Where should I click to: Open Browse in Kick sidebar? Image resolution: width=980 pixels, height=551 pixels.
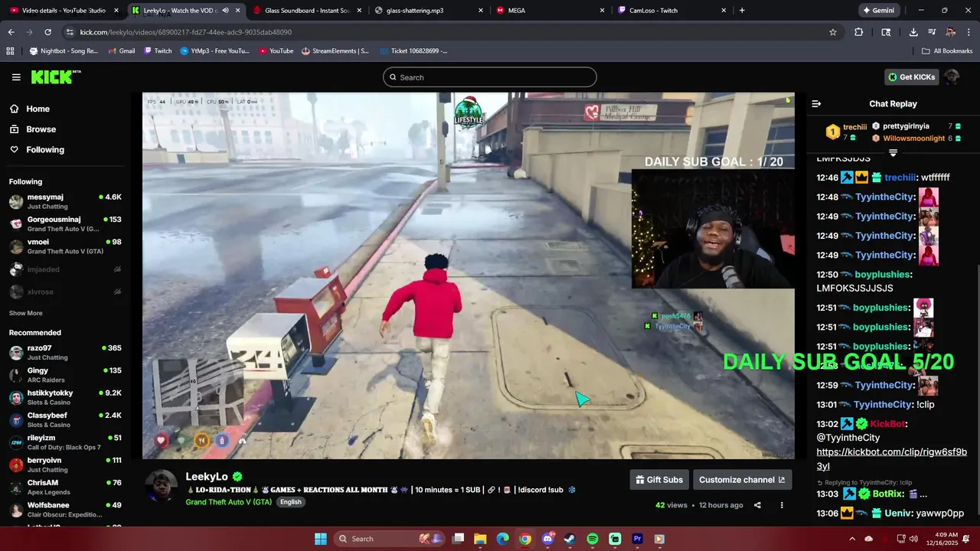(x=41, y=129)
